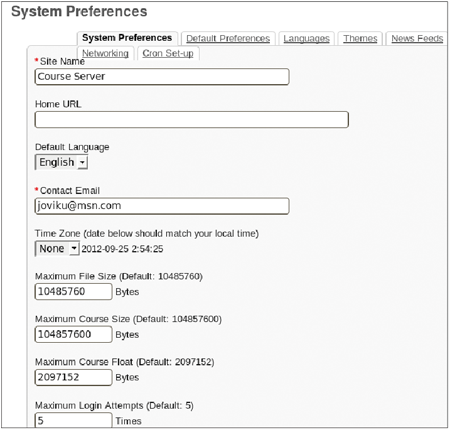Focus the empty Home URL field
The image size is (450, 430).
(192, 120)
